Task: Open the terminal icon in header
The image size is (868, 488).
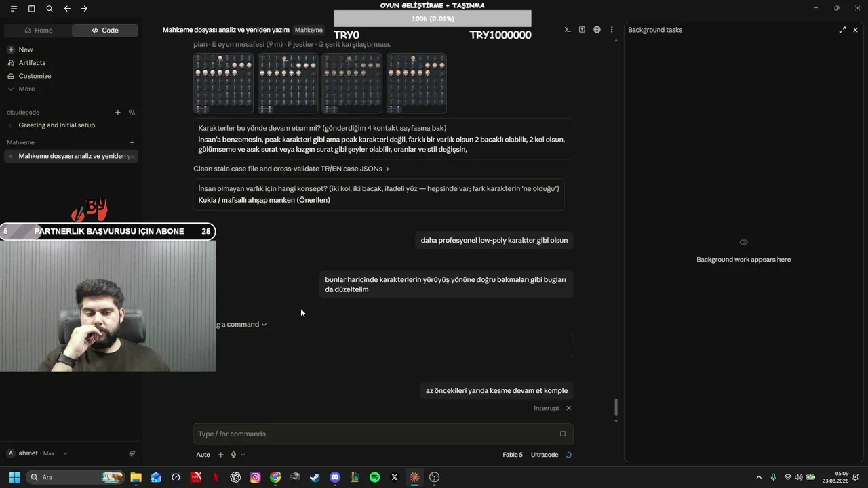Action: point(568,30)
